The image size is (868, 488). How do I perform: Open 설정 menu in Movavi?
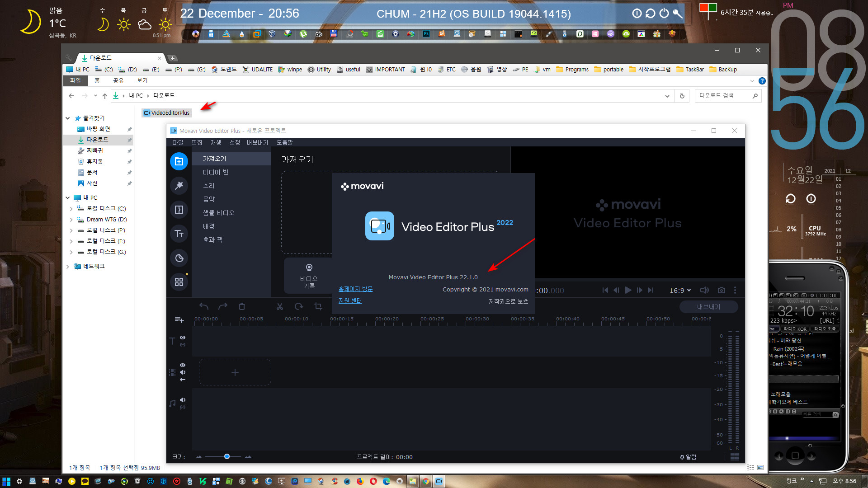tap(235, 142)
